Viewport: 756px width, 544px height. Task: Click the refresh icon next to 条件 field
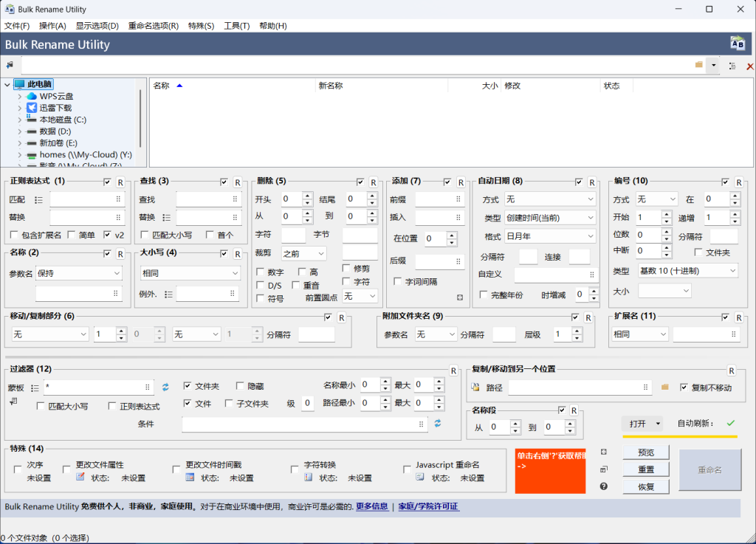pyautogui.click(x=438, y=423)
